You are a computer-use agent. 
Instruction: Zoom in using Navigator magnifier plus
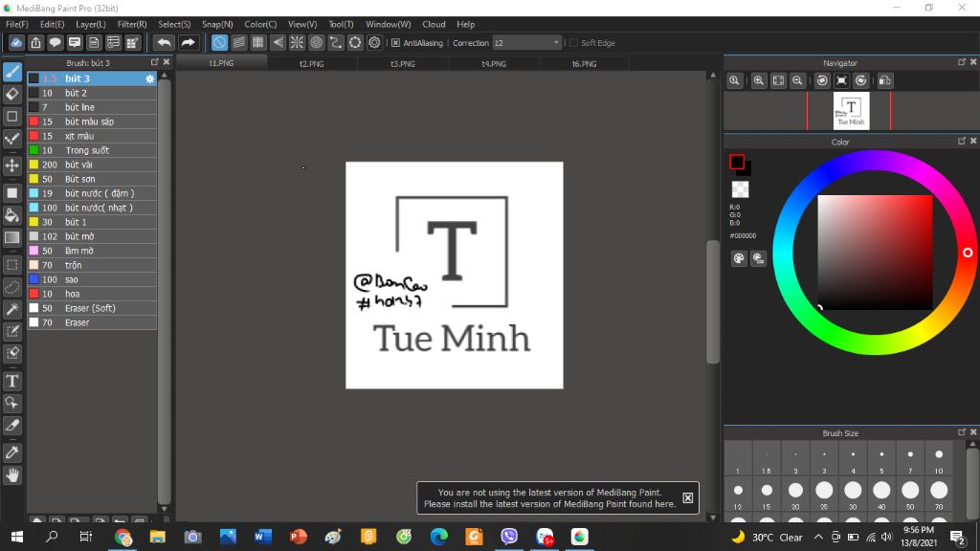[759, 80]
